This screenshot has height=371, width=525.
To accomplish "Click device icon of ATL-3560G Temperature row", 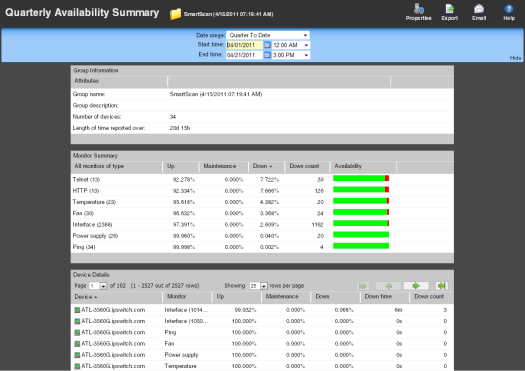I will [77, 366].
